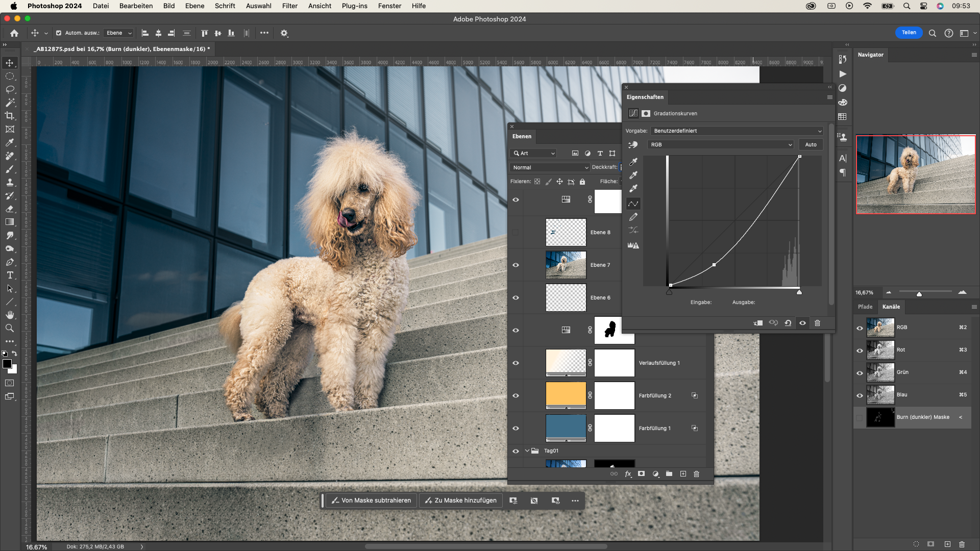The width and height of the screenshot is (980, 551).
Task: Click the Navigator zoom slider handle
Action: click(919, 294)
